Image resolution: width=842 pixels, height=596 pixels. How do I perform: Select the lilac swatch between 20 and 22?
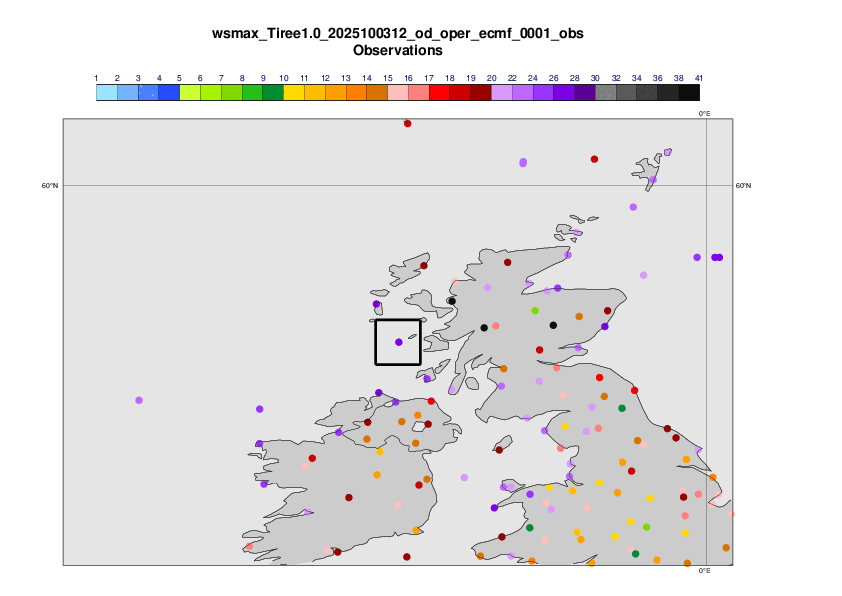(502, 93)
